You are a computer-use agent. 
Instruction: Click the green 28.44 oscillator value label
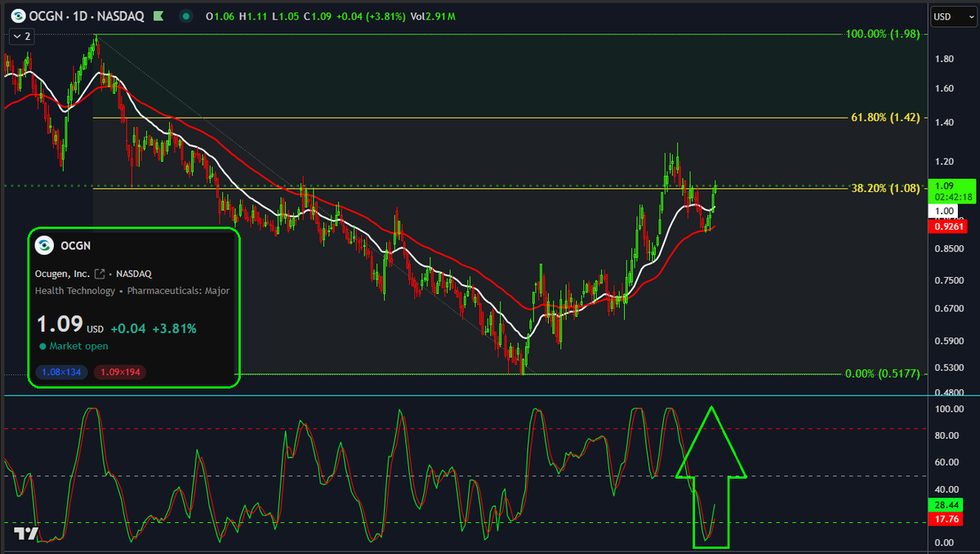(x=947, y=506)
